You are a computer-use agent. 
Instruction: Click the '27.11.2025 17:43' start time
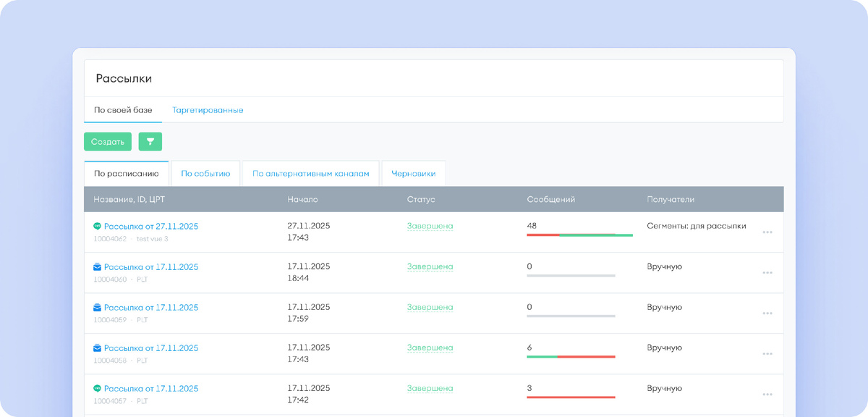(x=309, y=232)
